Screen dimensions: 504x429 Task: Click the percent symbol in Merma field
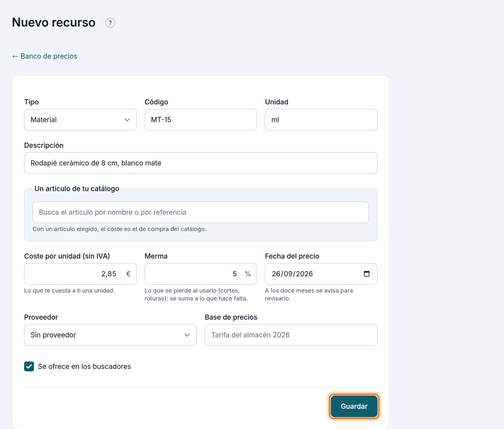click(248, 274)
